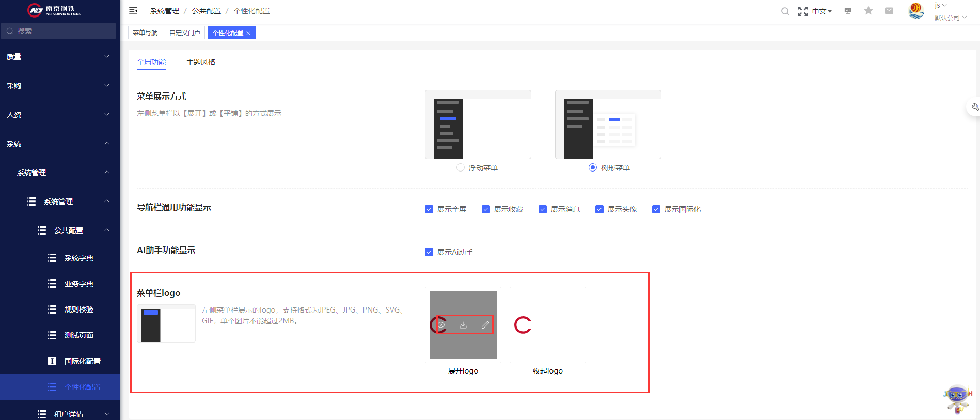Viewport: 980px width, 420px height.
Task: Download the 展开logo image
Action: 463,325
